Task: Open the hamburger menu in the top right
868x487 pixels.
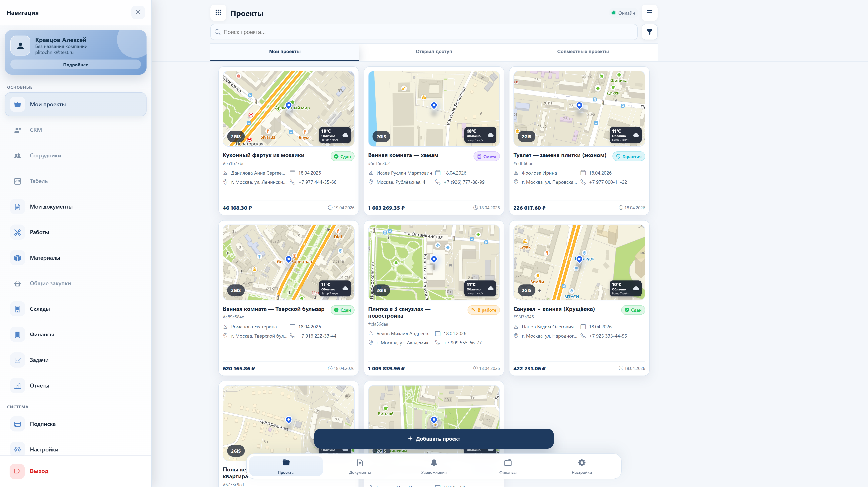Action: point(649,13)
